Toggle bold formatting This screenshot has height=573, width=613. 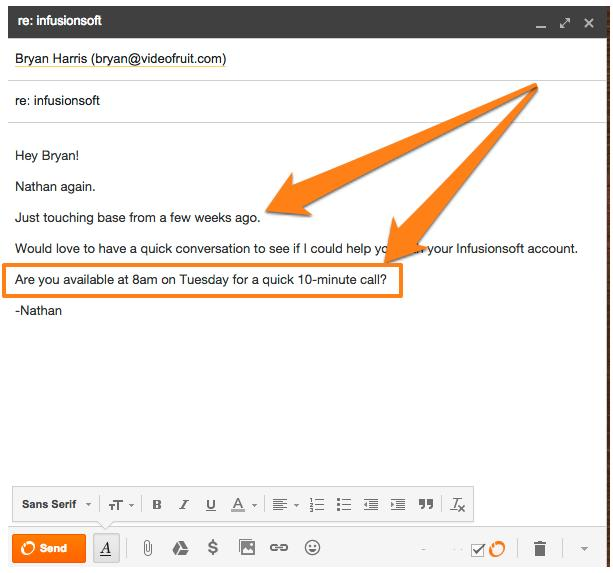click(157, 505)
